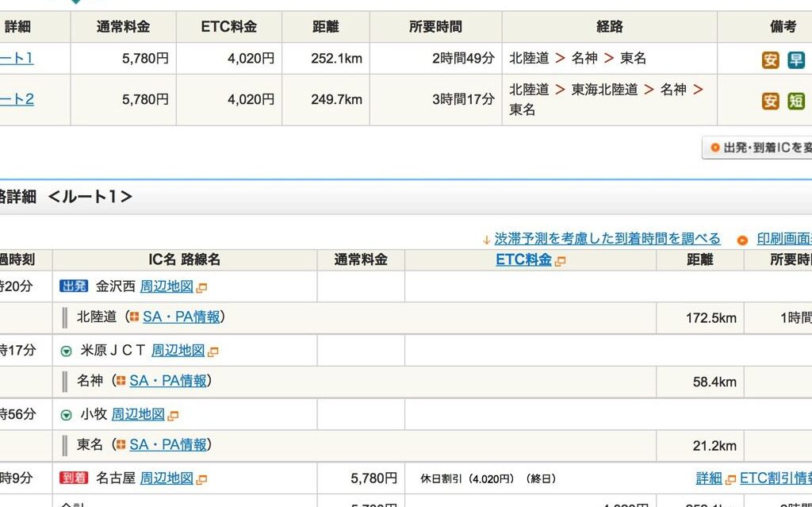
Task: Click the 安 icon in the ルート2 row
Action: tap(770, 101)
